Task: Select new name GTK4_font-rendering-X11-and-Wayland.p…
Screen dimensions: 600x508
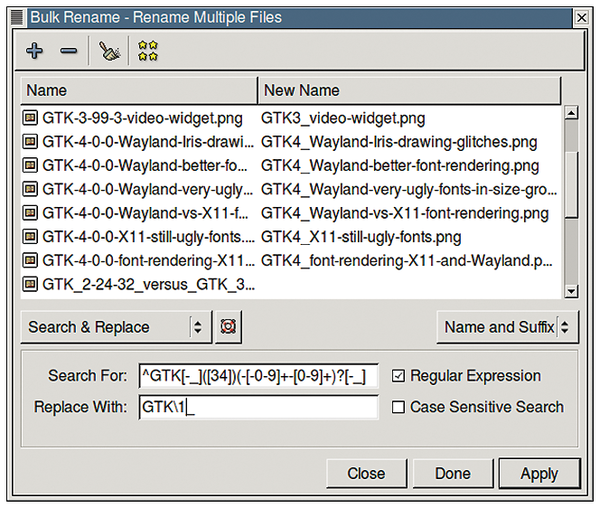Action: click(407, 260)
